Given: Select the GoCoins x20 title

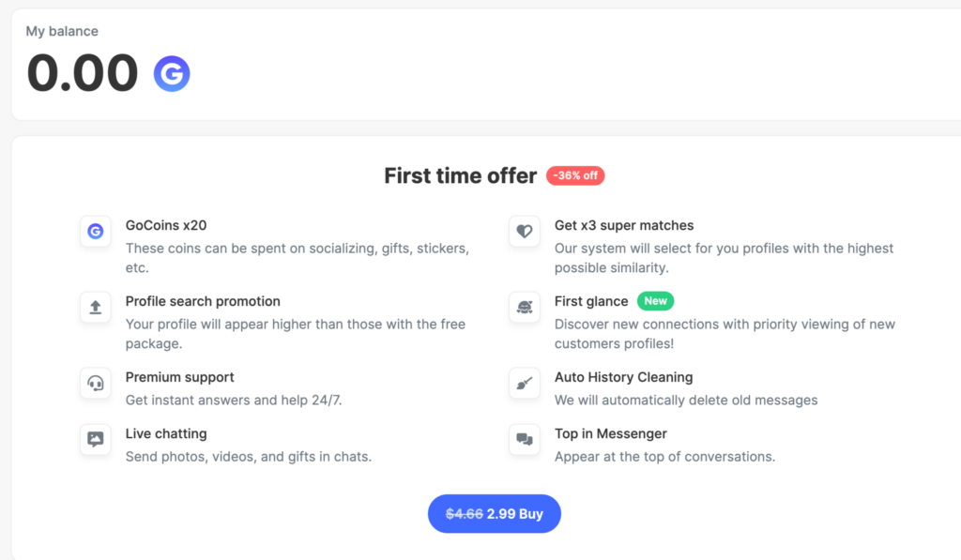Looking at the screenshot, I should click(x=166, y=225).
